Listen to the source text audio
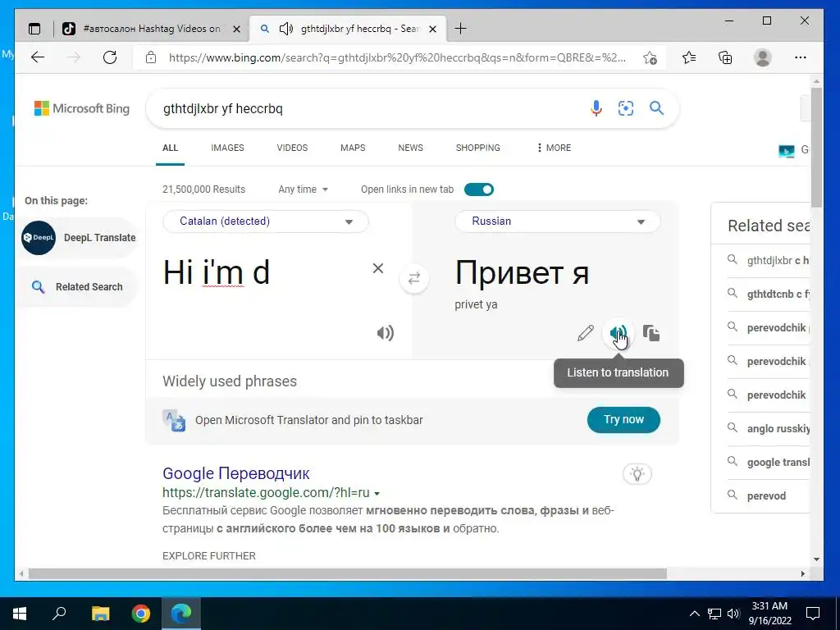The width and height of the screenshot is (840, 630). (386, 333)
